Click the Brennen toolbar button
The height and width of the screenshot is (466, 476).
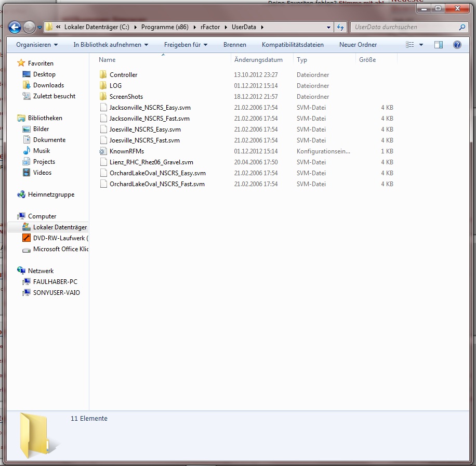[x=235, y=45]
